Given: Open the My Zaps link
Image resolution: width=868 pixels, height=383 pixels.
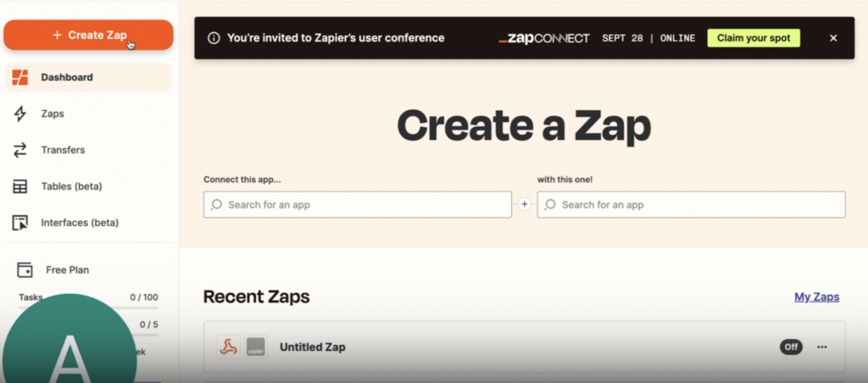Looking at the screenshot, I should click(817, 297).
